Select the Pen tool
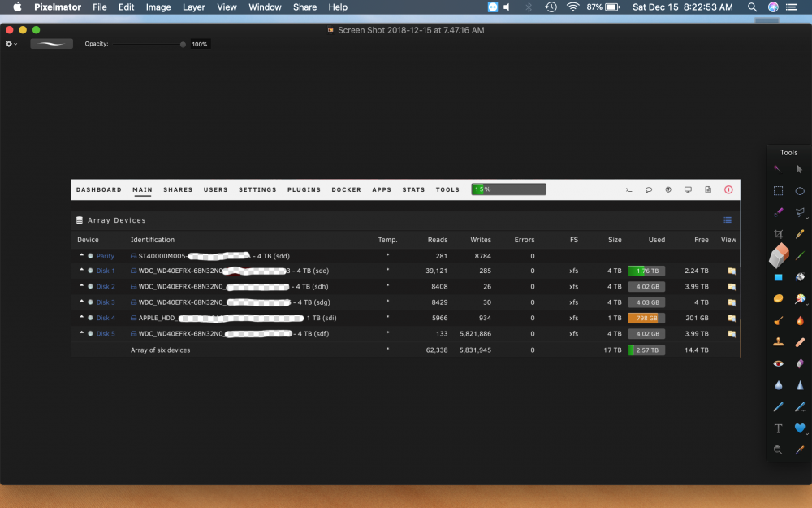 click(778, 407)
